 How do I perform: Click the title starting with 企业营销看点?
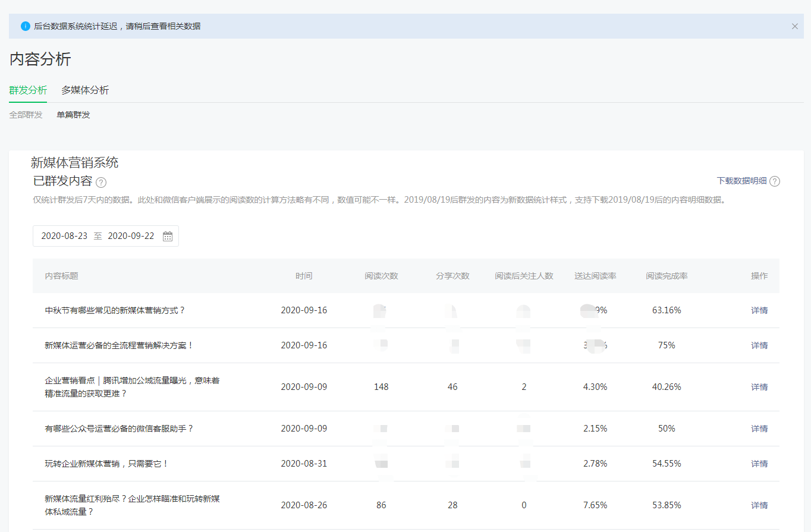coord(133,387)
